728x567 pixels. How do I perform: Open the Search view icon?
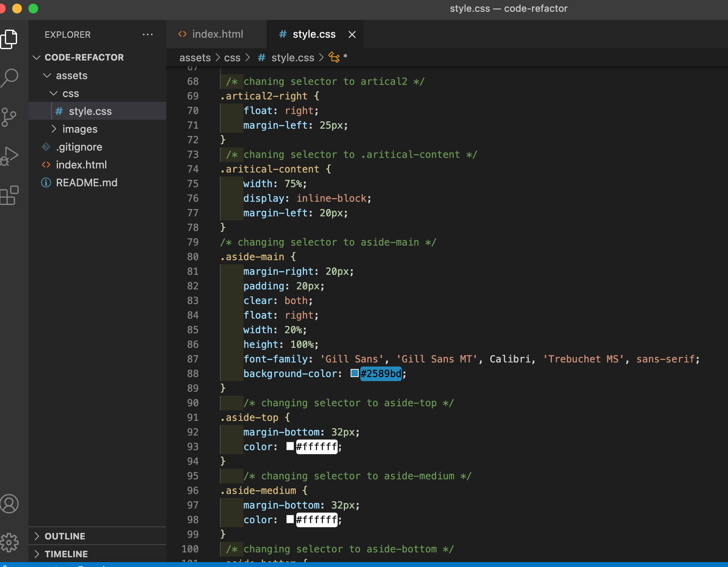pyautogui.click(x=9, y=78)
